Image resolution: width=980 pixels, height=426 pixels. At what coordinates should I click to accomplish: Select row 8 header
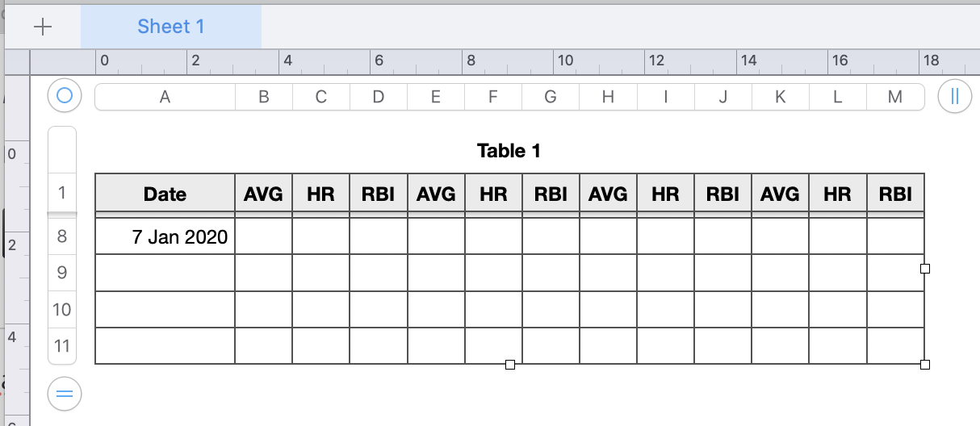(62, 236)
